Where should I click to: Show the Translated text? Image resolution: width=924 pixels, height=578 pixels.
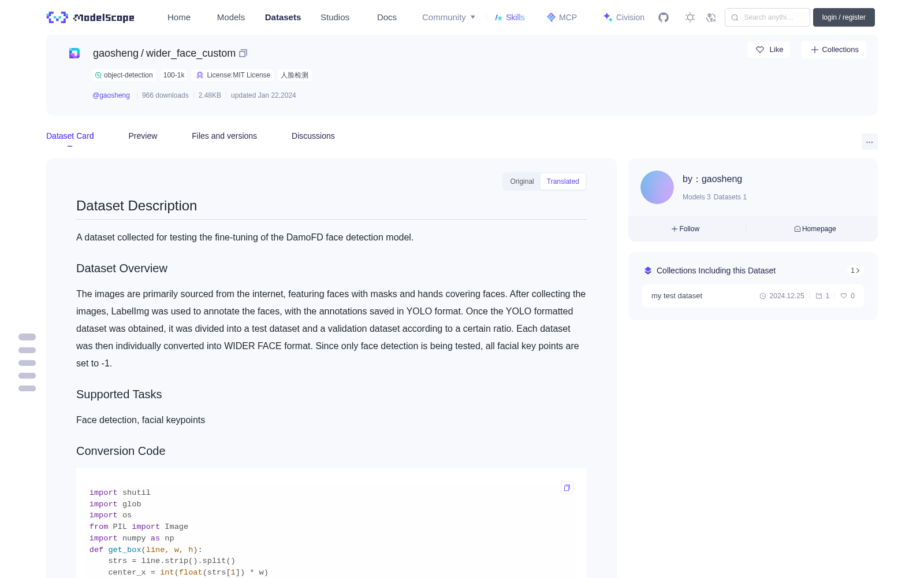pyautogui.click(x=563, y=181)
